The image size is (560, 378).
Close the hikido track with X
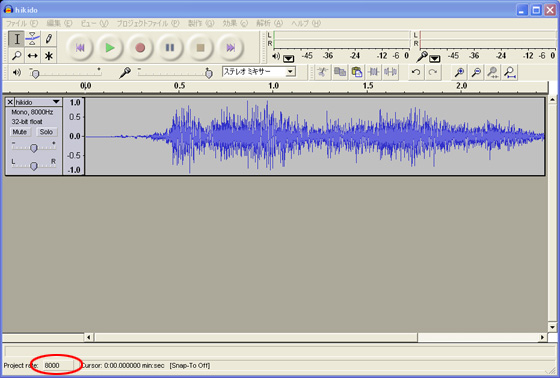tap(10, 102)
